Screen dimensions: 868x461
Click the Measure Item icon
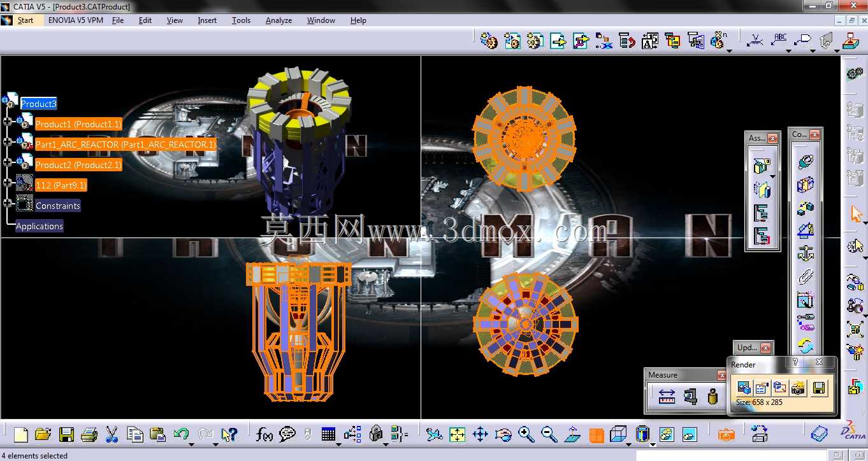click(690, 396)
